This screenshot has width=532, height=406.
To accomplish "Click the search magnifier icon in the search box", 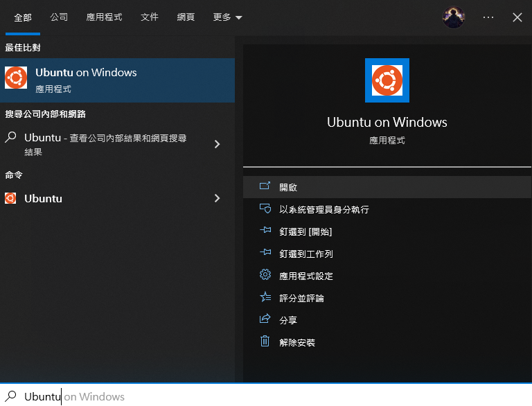I will (10, 396).
